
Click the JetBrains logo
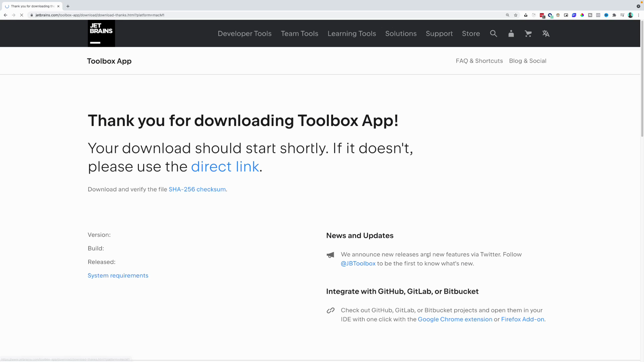[x=101, y=33]
